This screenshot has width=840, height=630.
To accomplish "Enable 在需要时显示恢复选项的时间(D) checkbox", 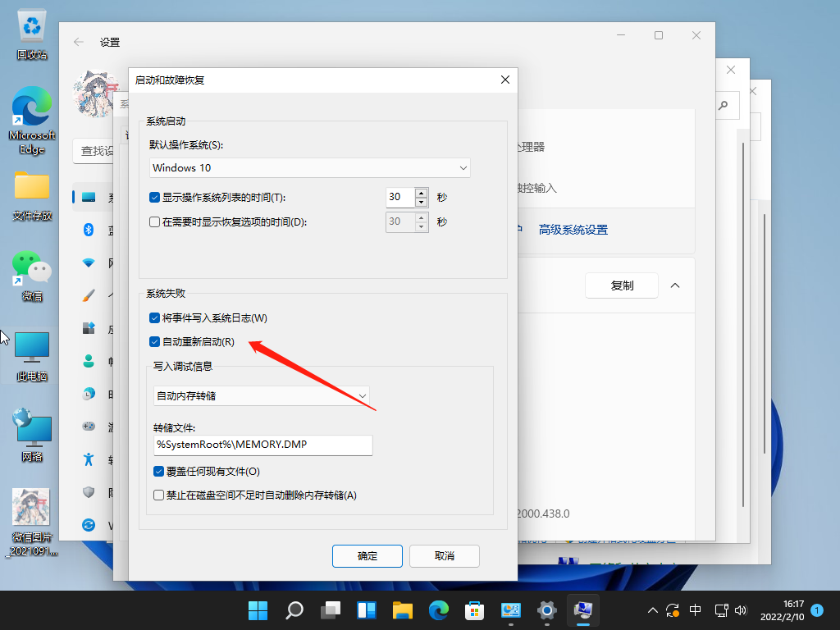I will [154, 221].
